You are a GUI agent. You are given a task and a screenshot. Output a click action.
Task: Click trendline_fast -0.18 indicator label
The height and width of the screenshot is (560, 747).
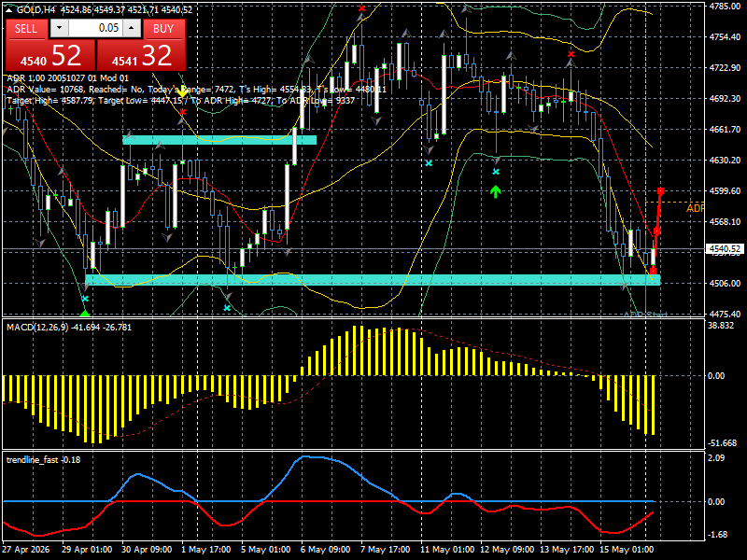[x=43, y=459]
